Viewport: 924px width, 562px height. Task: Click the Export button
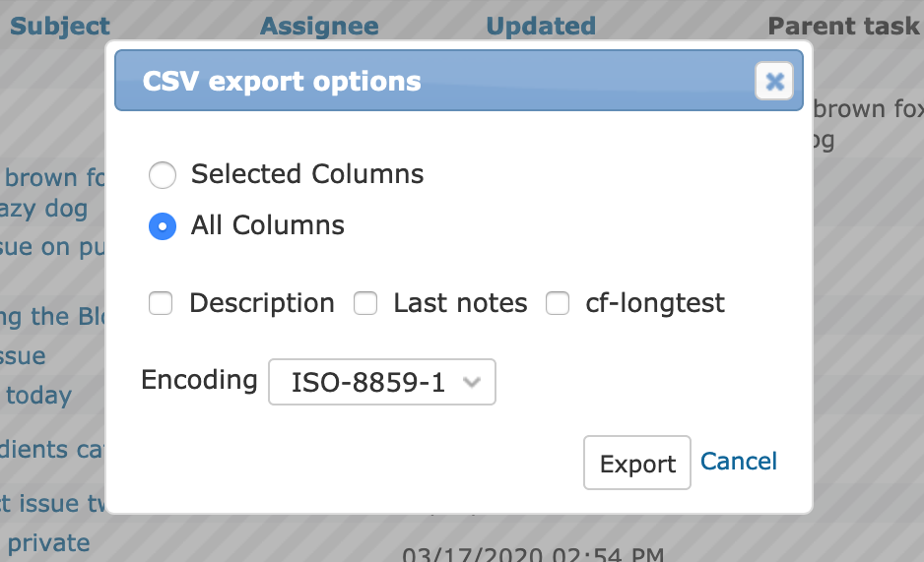(x=637, y=464)
